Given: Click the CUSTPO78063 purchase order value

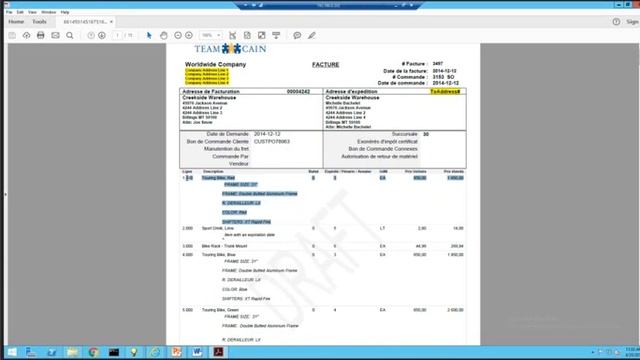Looking at the screenshot, I should 272,142.
